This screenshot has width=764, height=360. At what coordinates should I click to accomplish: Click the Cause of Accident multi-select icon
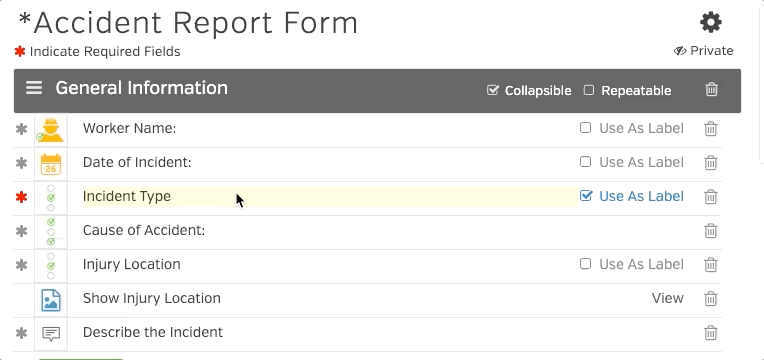51,232
